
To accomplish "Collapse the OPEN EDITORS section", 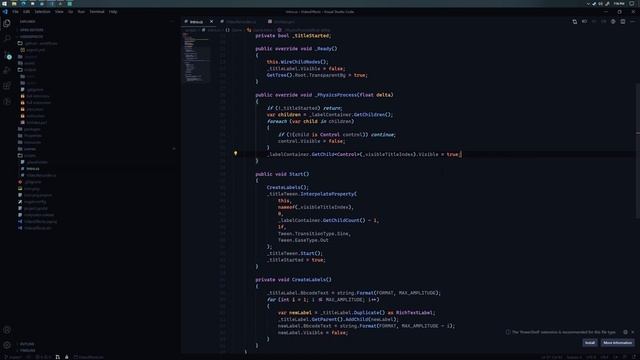I will pyautogui.click(x=31, y=30).
